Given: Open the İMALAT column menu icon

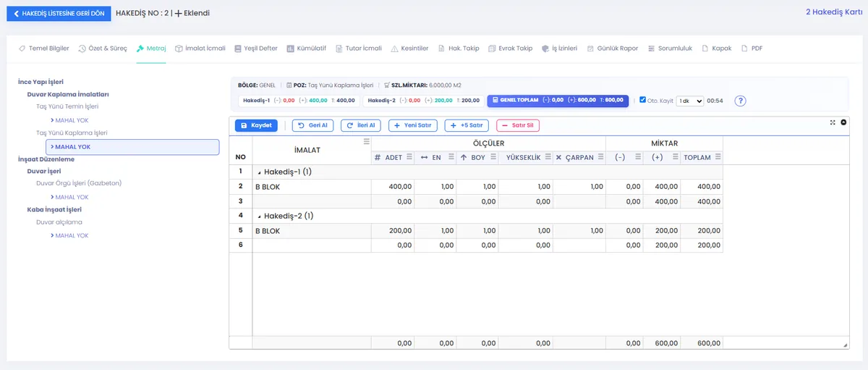Looking at the screenshot, I should pyautogui.click(x=366, y=142).
